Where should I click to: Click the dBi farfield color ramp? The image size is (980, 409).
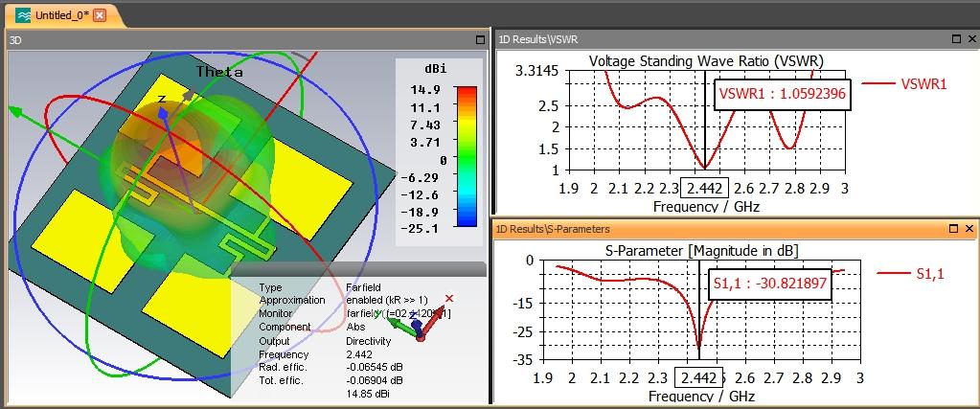[x=467, y=156]
